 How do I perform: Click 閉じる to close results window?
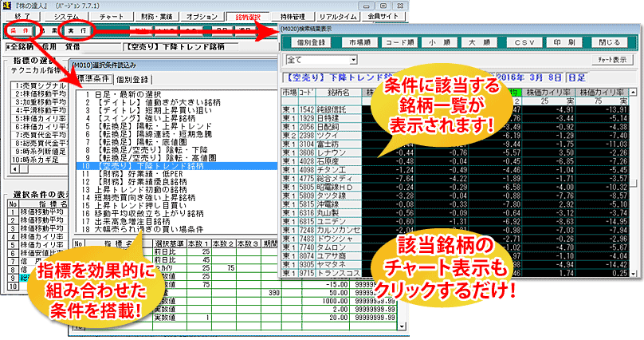click(610, 42)
